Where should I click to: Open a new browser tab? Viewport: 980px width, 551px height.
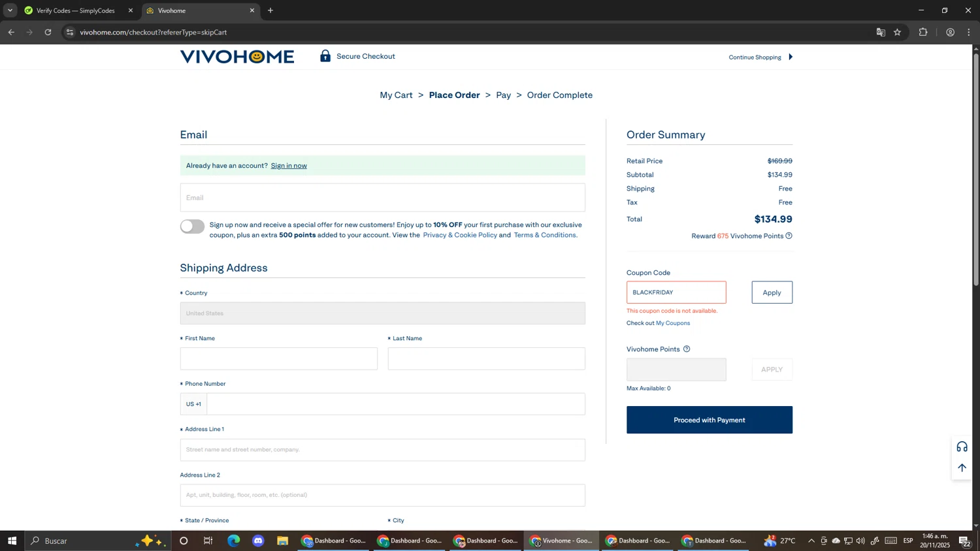tap(270, 10)
